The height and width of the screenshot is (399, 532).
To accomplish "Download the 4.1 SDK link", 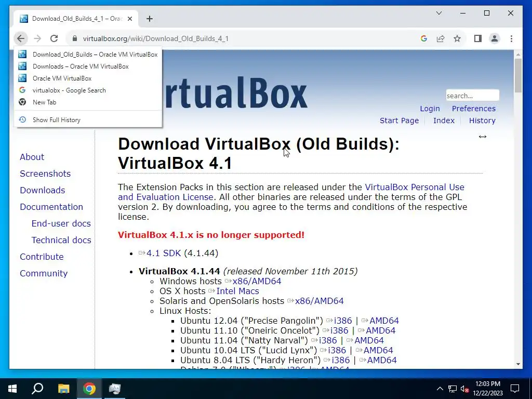I will coord(163,253).
